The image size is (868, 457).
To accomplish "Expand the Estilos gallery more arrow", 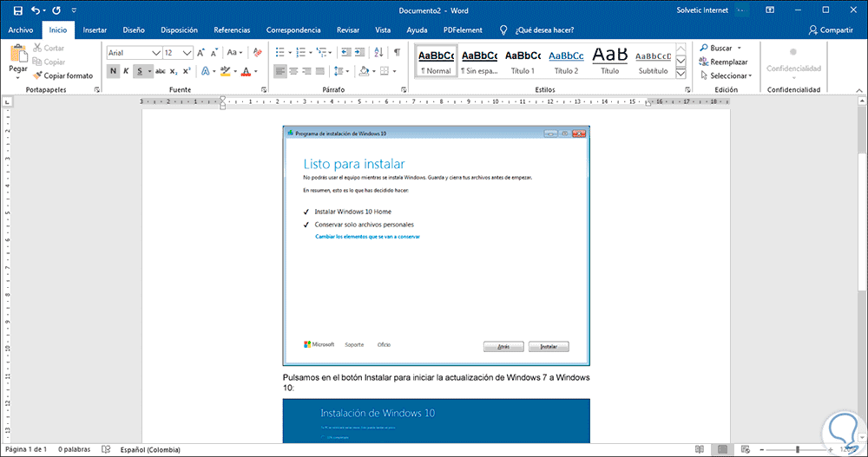I will [681, 73].
